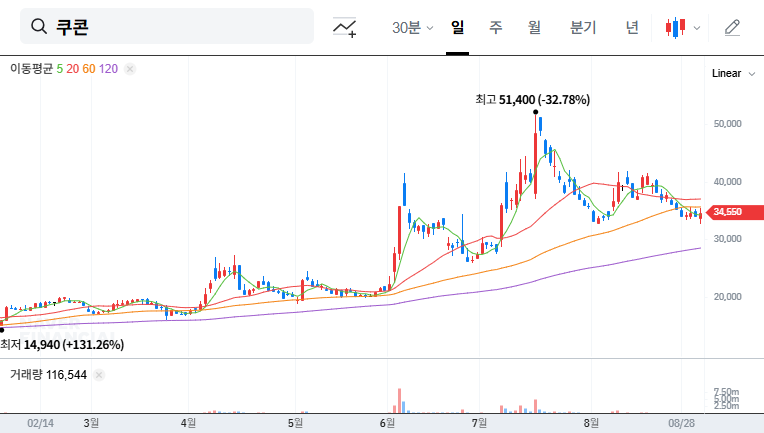Select the 20-day moving average value

[x=73, y=69]
